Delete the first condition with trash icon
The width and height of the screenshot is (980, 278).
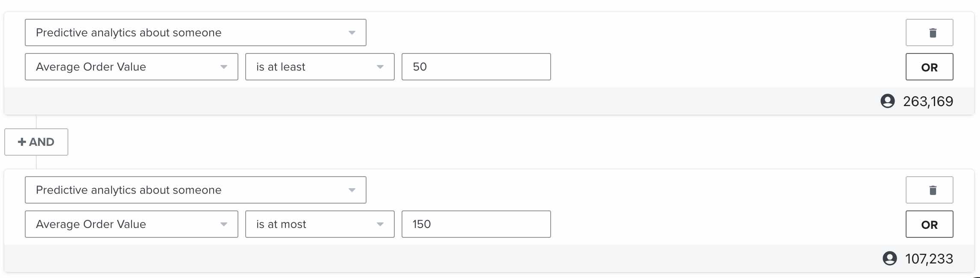point(929,33)
